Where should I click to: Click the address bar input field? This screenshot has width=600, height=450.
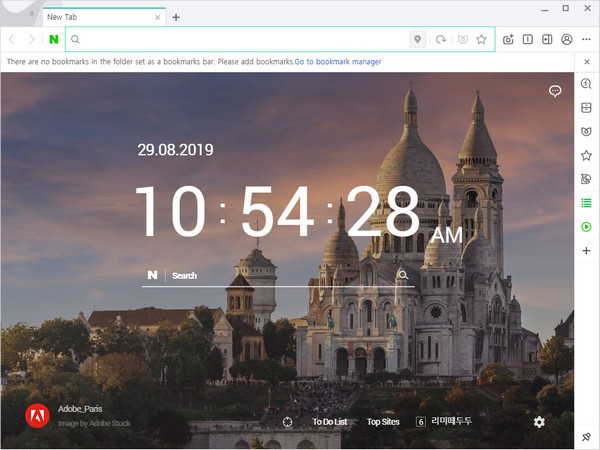pyautogui.click(x=240, y=39)
